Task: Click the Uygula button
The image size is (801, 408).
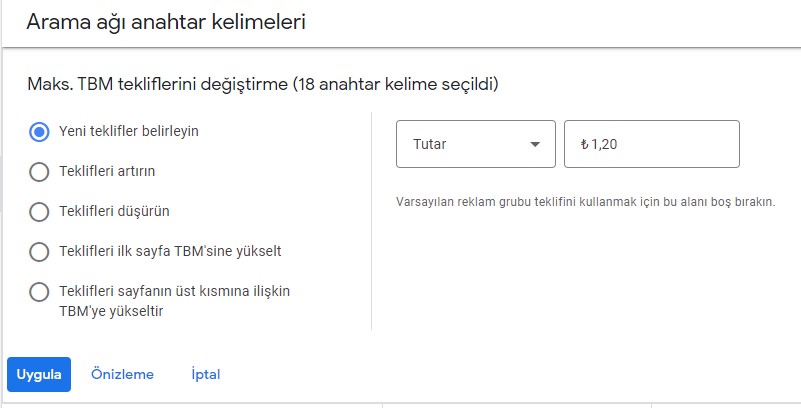Action: pyautogui.click(x=39, y=374)
